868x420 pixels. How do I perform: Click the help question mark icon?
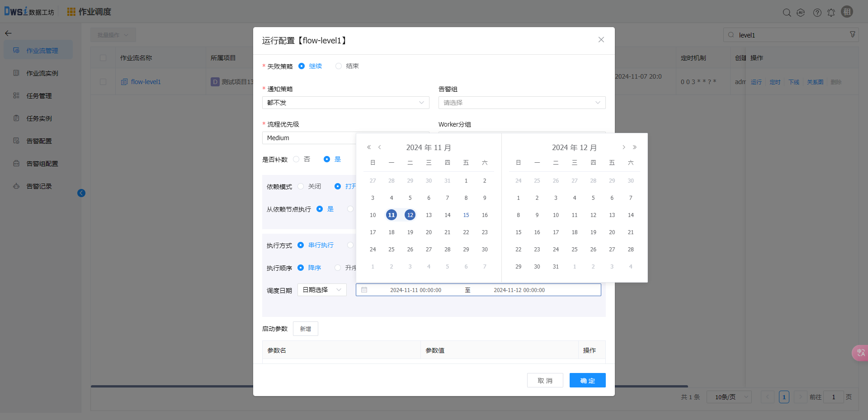click(x=817, y=13)
